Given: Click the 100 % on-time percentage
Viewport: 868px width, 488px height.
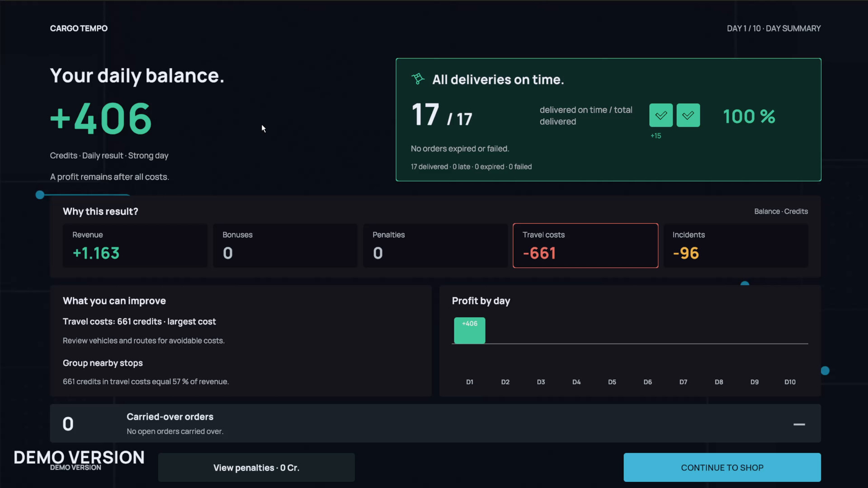Looking at the screenshot, I should pos(749,116).
